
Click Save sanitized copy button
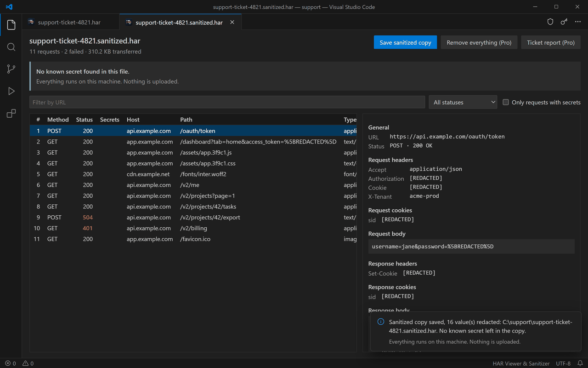[x=405, y=42]
